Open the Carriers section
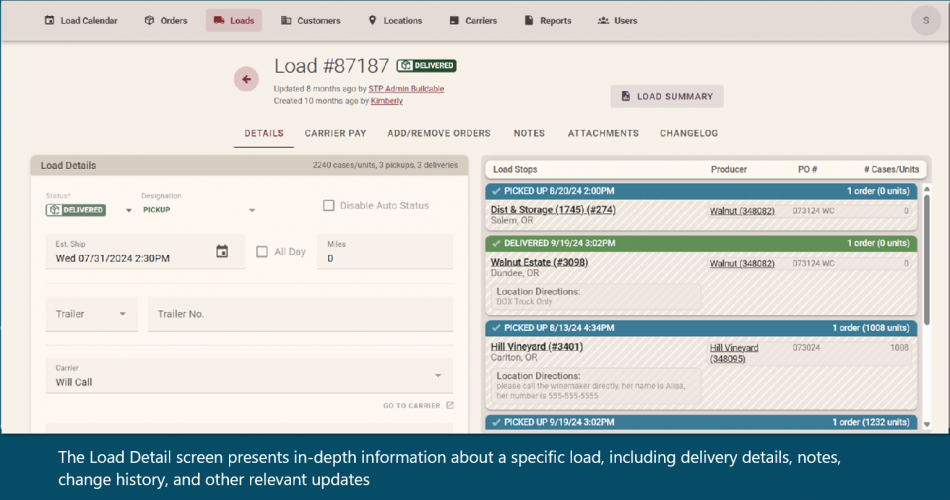950x500 pixels. [473, 21]
